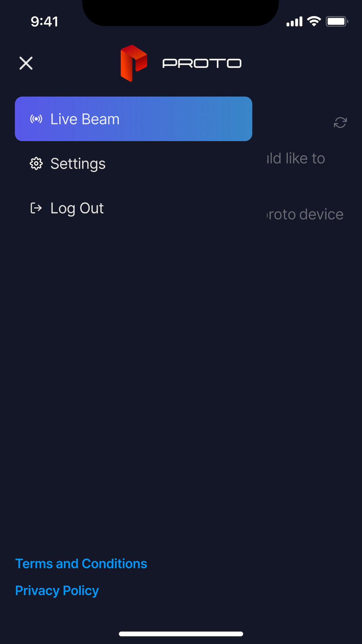Choose the Log Out label
The image size is (362, 644).
click(x=77, y=208)
